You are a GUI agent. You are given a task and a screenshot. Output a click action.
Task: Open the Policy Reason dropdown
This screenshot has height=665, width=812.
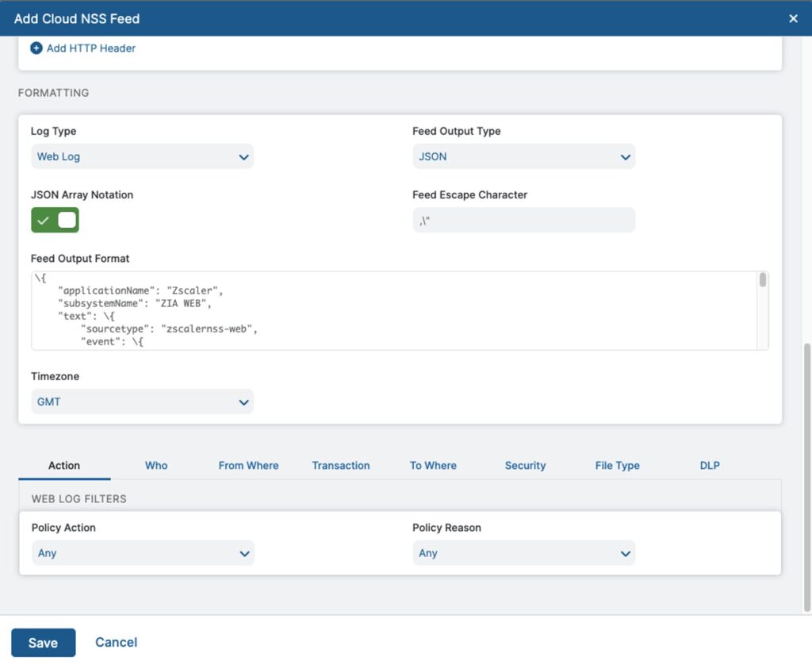click(523, 553)
